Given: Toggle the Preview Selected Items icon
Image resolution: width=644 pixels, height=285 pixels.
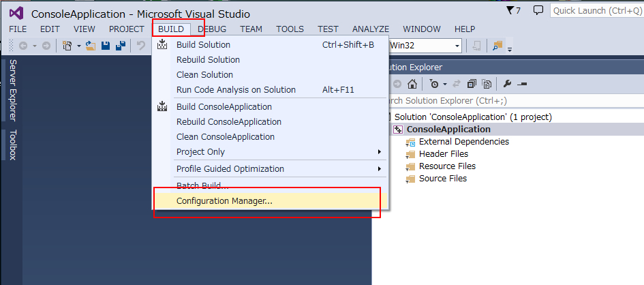Looking at the screenshot, I should (522, 84).
